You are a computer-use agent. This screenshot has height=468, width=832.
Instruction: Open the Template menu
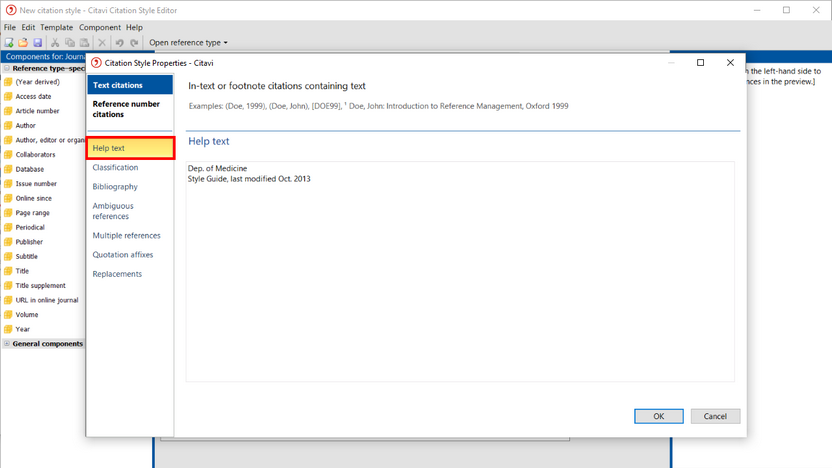coord(56,28)
